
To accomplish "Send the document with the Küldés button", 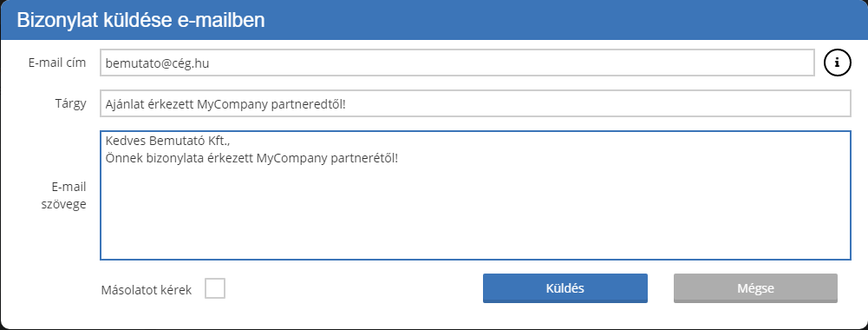I will coord(565,288).
